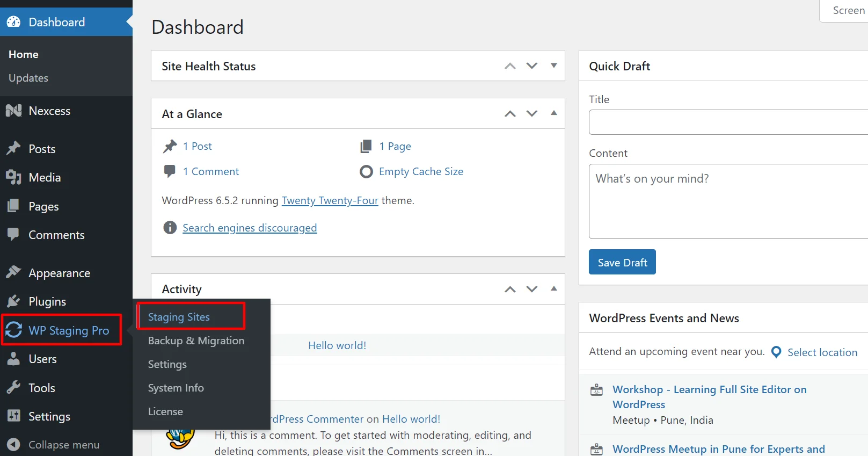Viewport: 868px width, 456px height.
Task: Open the 1 Page link
Action: [395, 146]
